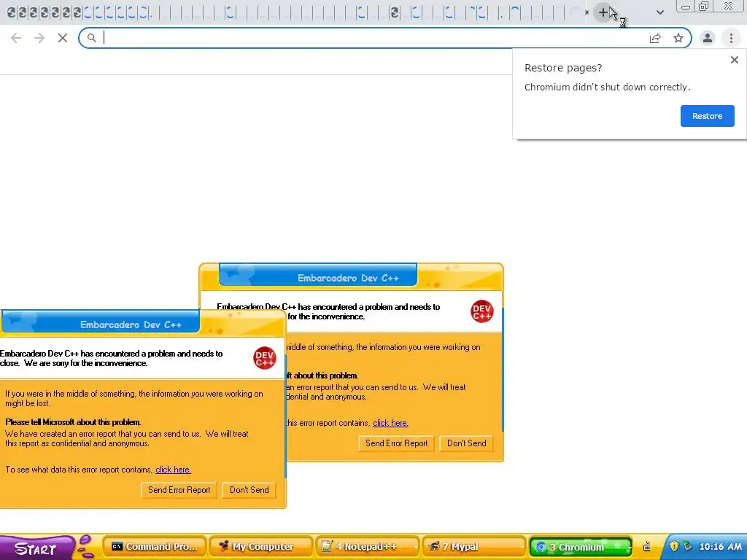This screenshot has height=560, width=747.
Task: Open the 7 Mypal taskbar group
Action: (x=474, y=547)
